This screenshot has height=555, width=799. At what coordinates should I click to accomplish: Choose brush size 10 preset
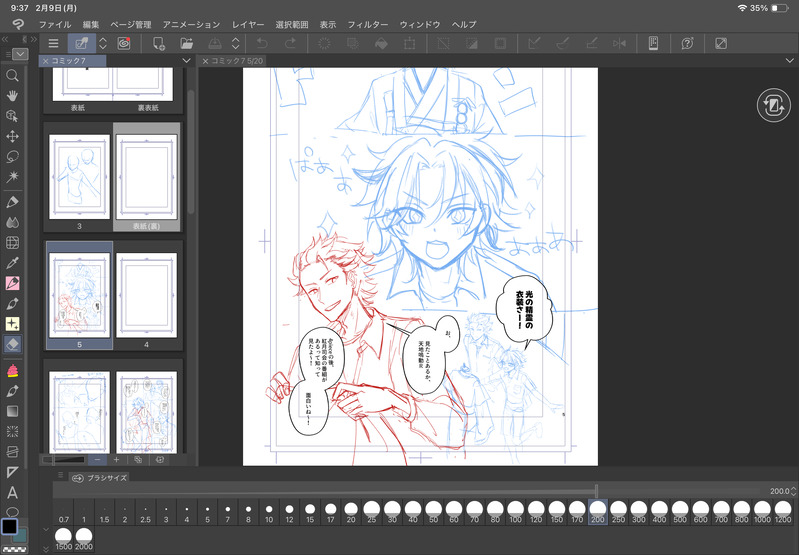(x=269, y=512)
